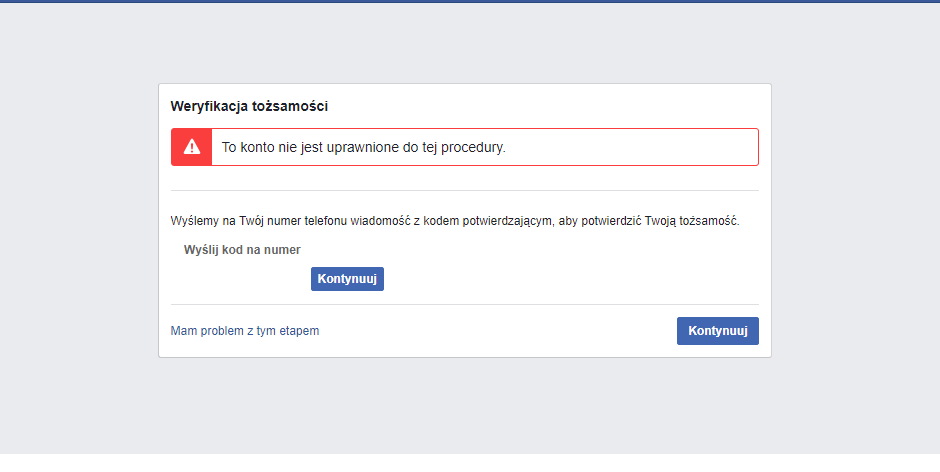The width and height of the screenshot is (940, 472).
Task: Click the blue bar at the top of the page
Action: 470,1
